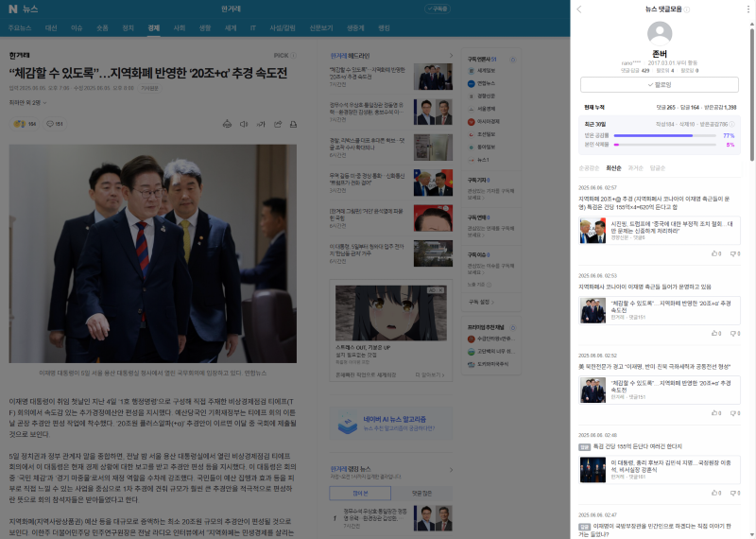The height and width of the screenshot is (539, 756).
Task: Click dislike icon on 02:48 comment
Action: click(x=735, y=494)
